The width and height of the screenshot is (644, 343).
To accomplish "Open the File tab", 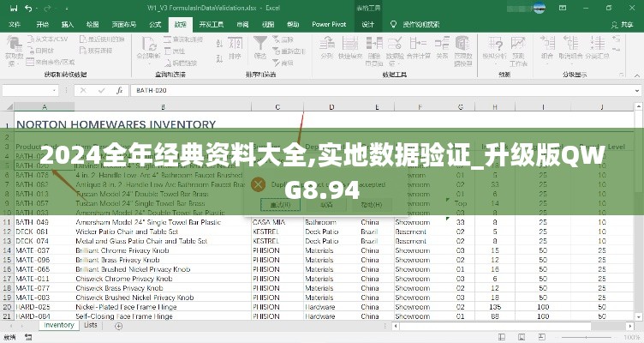I will [15, 24].
